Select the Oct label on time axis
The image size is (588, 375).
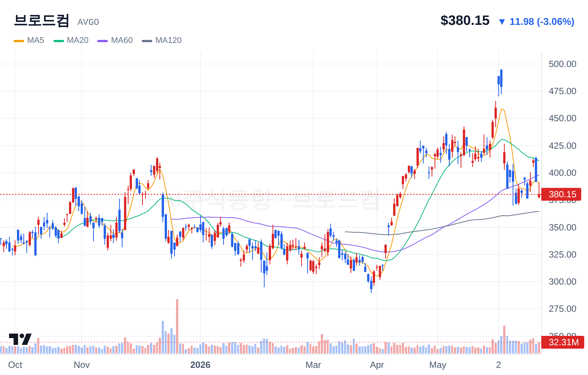point(15,365)
